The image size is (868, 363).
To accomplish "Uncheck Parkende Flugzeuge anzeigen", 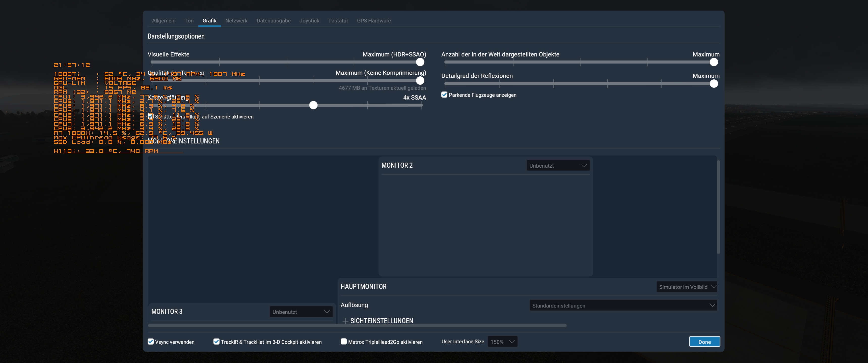I will click(x=444, y=95).
